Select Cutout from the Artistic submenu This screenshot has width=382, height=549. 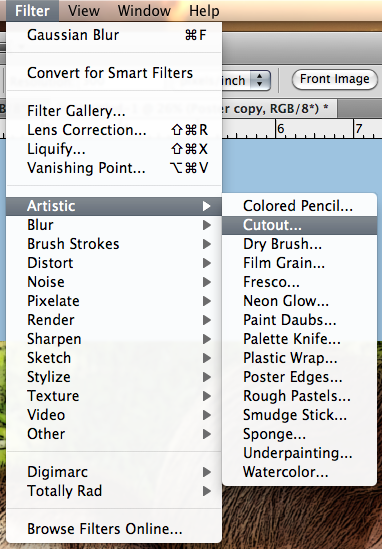coord(299,225)
